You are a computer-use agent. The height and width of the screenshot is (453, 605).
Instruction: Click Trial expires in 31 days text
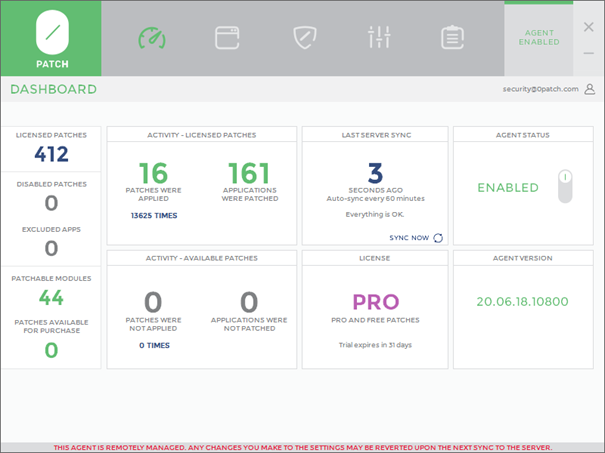375,345
